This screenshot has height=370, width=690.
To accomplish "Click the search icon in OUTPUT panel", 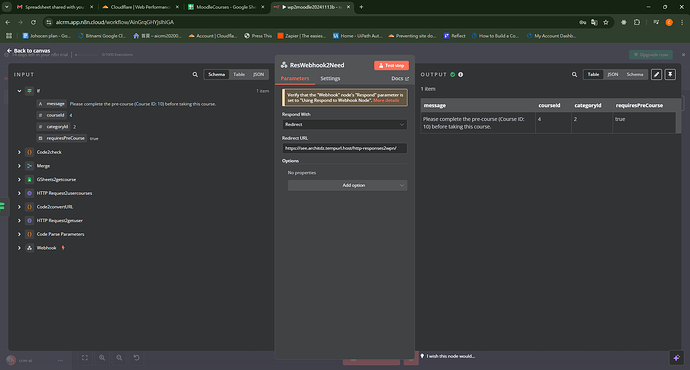I will (x=574, y=75).
